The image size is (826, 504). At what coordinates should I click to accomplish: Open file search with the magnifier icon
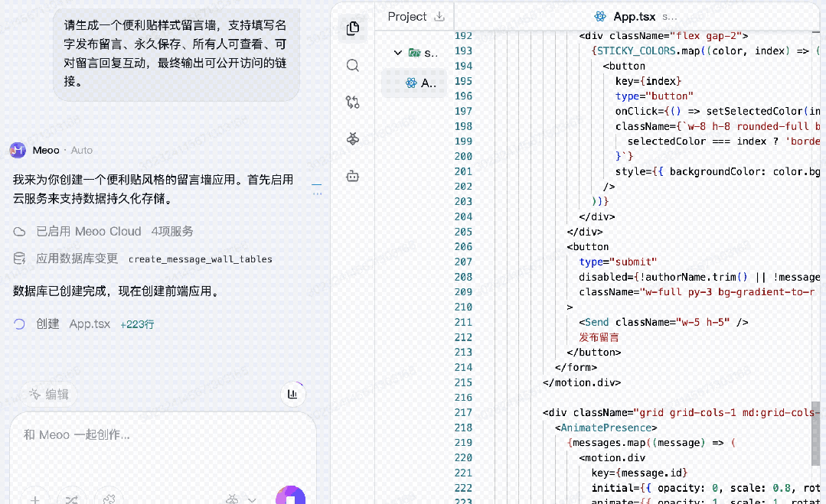pyautogui.click(x=351, y=65)
